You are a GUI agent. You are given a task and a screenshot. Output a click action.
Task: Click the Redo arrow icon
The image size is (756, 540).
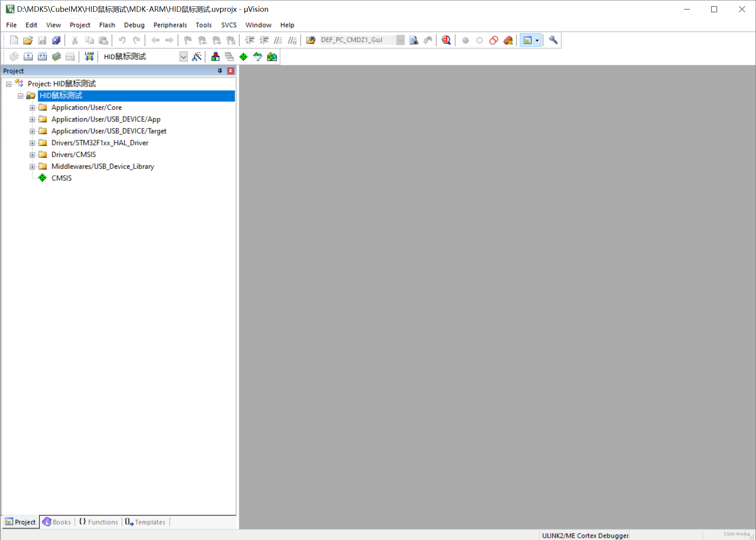(136, 40)
